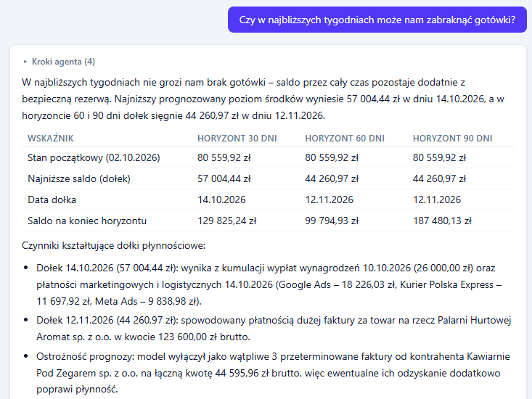Select the Saldo na koniec horyzontu row label
Viewport: 532px width, 399px height.
tap(87, 221)
